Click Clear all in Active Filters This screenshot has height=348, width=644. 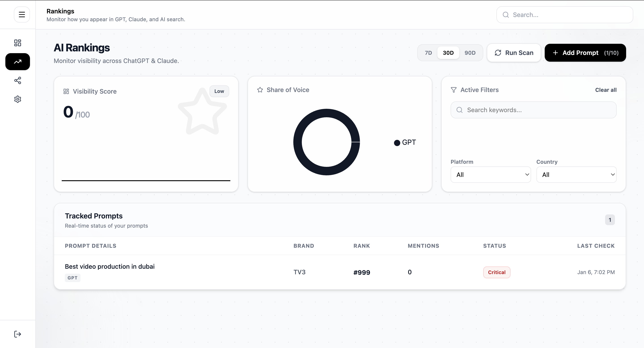tap(606, 90)
